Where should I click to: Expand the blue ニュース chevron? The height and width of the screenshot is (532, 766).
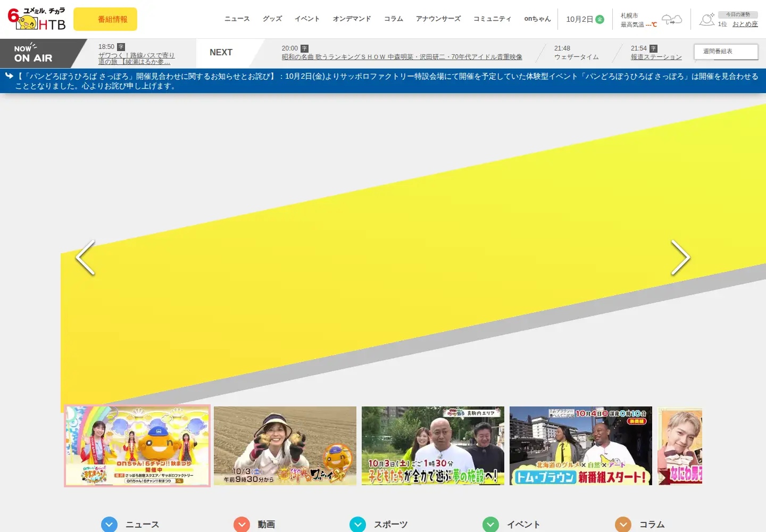pyautogui.click(x=109, y=525)
